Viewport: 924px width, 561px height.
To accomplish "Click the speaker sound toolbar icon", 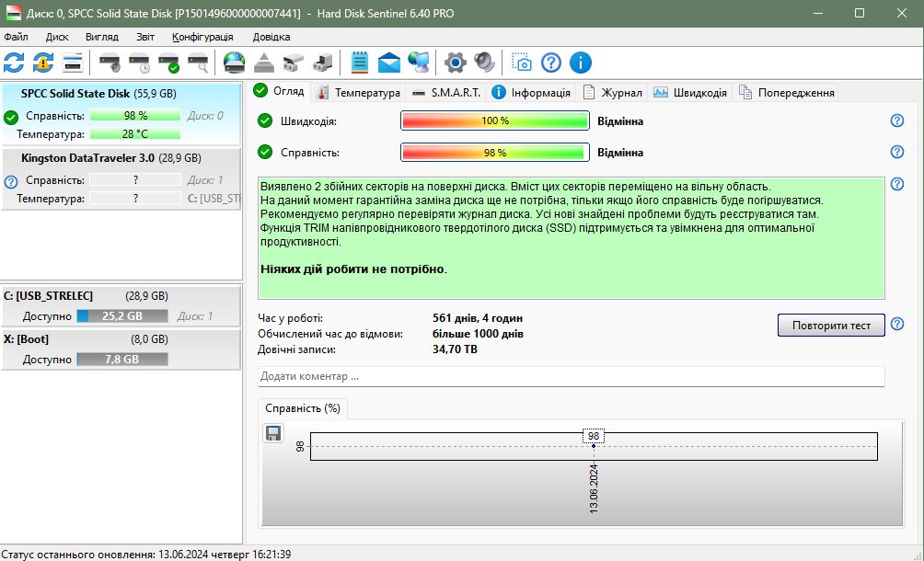I will (x=484, y=63).
